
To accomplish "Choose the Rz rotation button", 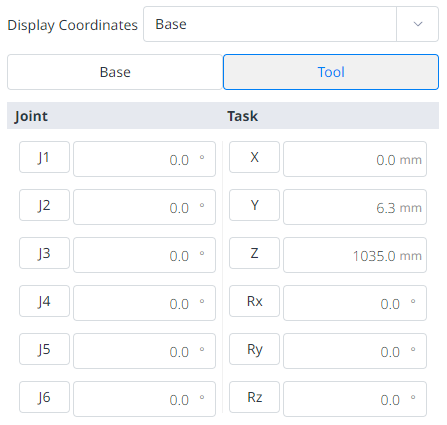I will [254, 397].
